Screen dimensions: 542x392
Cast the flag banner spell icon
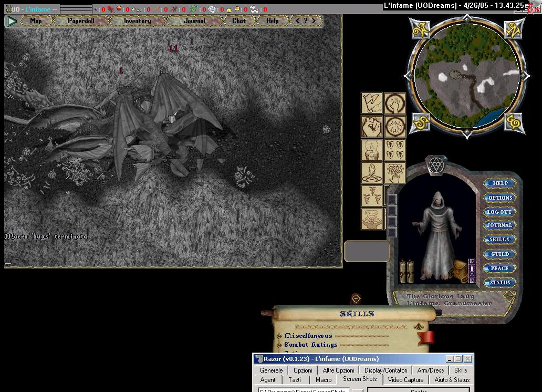point(372,103)
